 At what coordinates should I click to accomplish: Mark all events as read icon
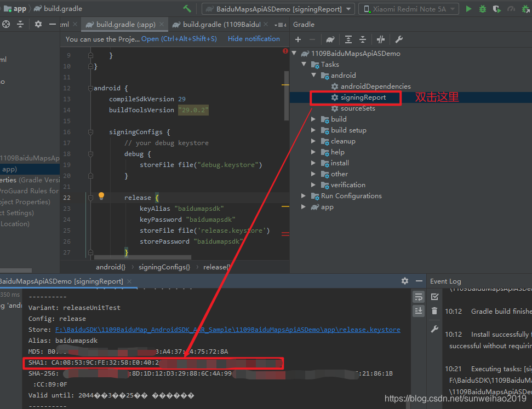pyautogui.click(x=434, y=297)
